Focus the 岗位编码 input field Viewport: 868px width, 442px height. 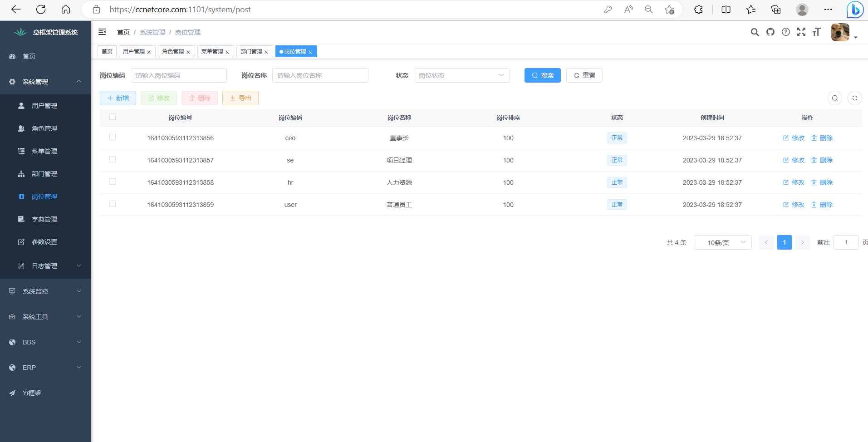(178, 75)
